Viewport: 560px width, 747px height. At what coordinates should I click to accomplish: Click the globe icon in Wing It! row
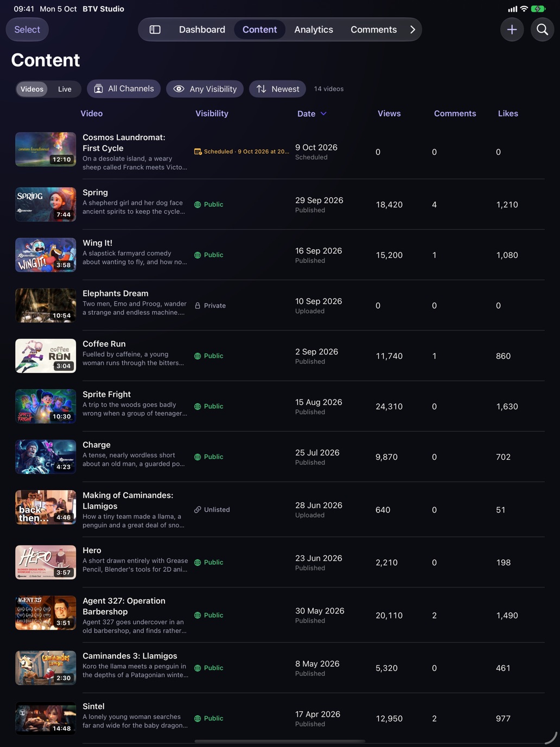(198, 255)
